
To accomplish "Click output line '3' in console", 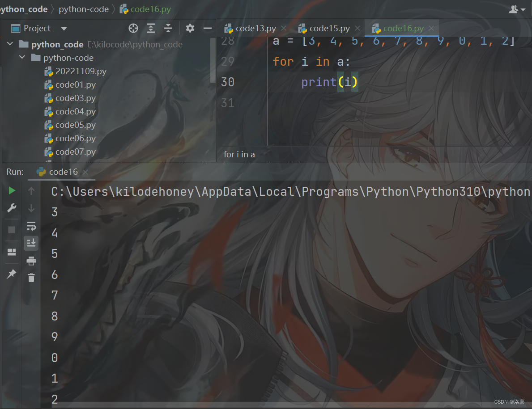I will click(x=55, y=212).
